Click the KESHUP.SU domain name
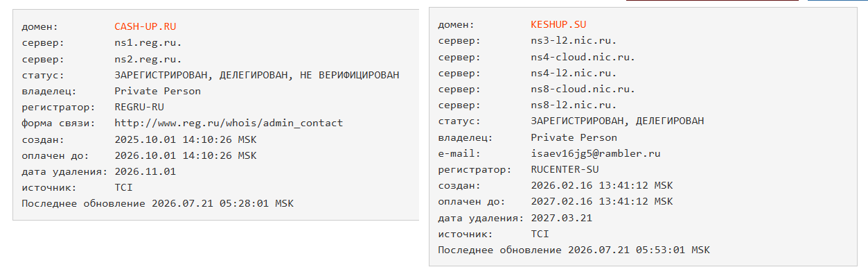 click(x=559, y=25)
